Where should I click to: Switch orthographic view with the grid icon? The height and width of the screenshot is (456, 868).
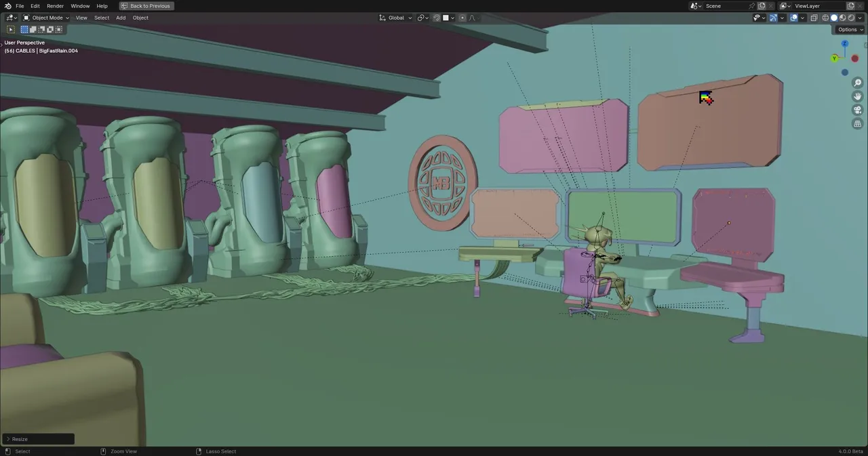point(857,124)
